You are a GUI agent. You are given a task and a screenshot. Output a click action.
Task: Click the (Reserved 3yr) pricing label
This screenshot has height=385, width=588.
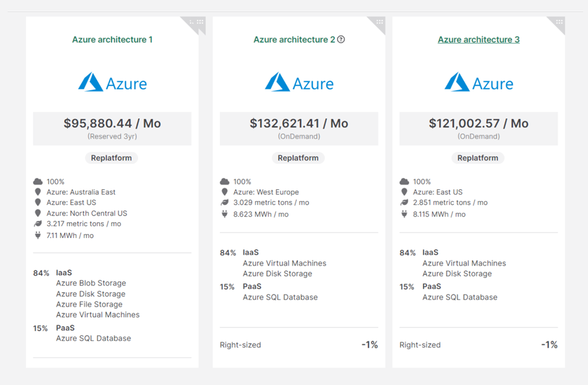click(x=112, y=136)
